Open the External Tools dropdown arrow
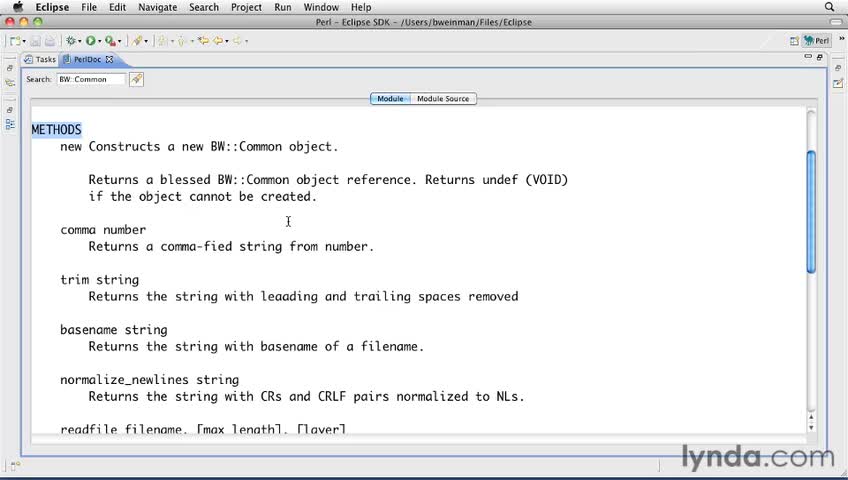848x480 pixels. tap(120, 41)
